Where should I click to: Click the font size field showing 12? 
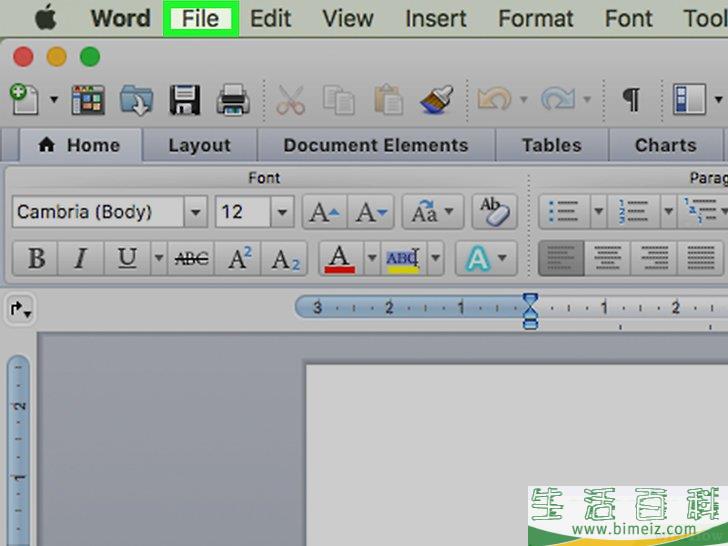[x=243, y=212]
